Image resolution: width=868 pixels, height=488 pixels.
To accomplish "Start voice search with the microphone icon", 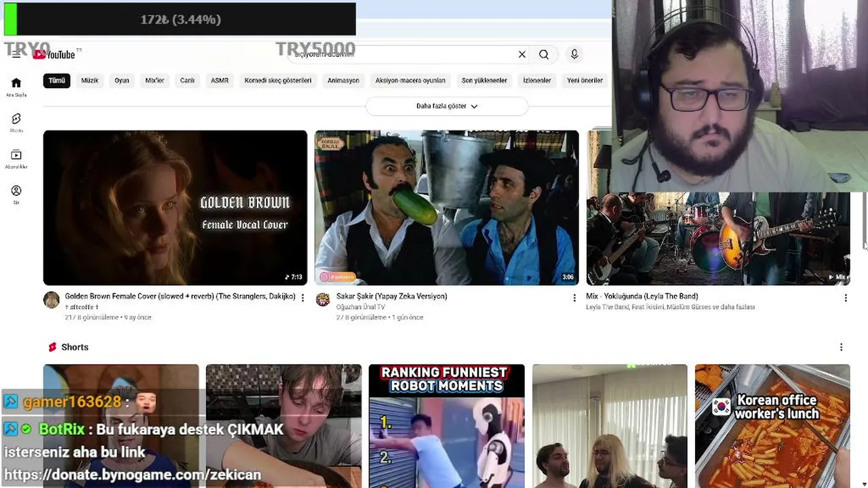I will 574,54.
